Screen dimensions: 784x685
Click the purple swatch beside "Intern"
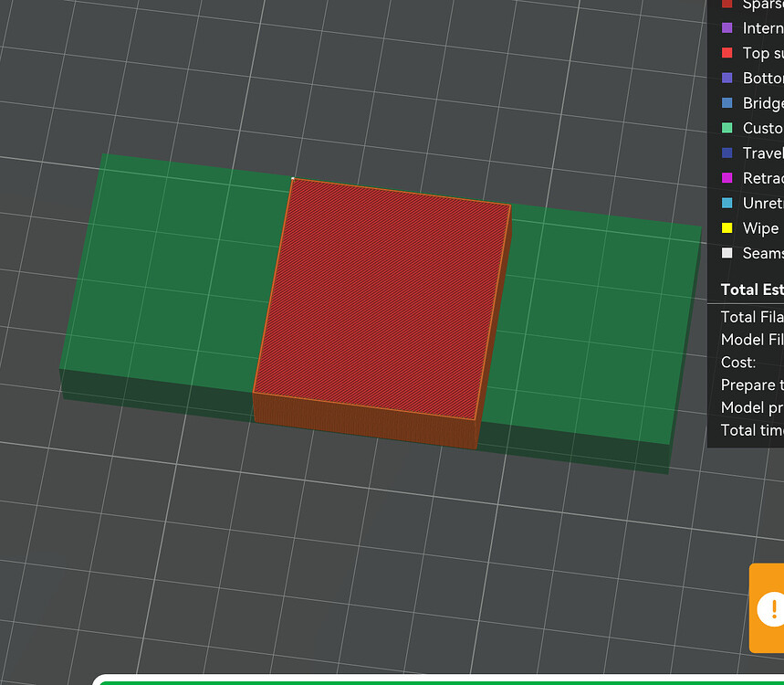[727, 28]
